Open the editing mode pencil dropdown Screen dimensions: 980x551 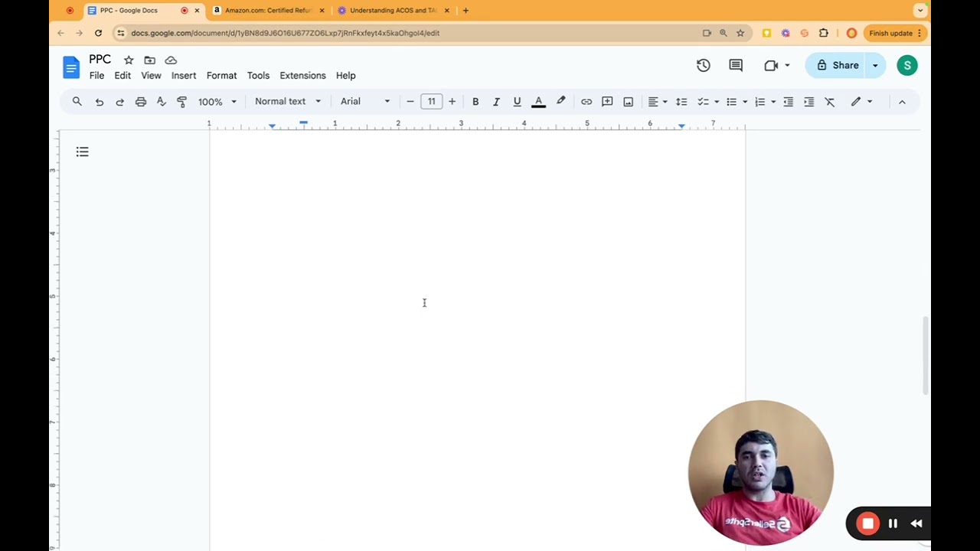click(x=861, y=101)
